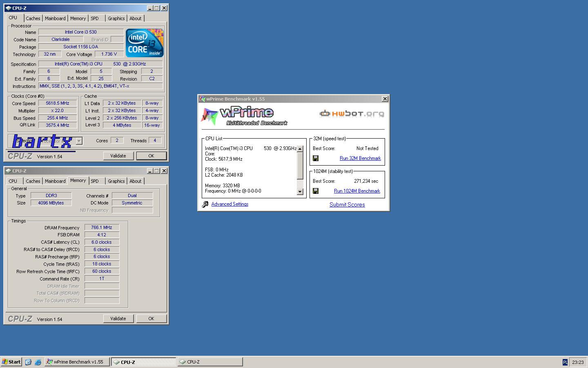Click the CAS# Latency 6.0 clocks value

102,242
